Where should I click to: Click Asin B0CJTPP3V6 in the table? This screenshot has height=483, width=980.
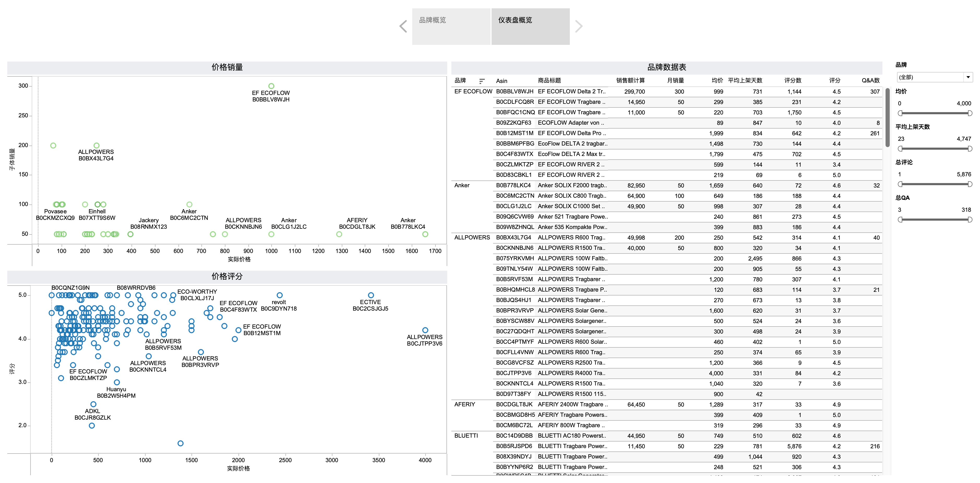(513, 373)
